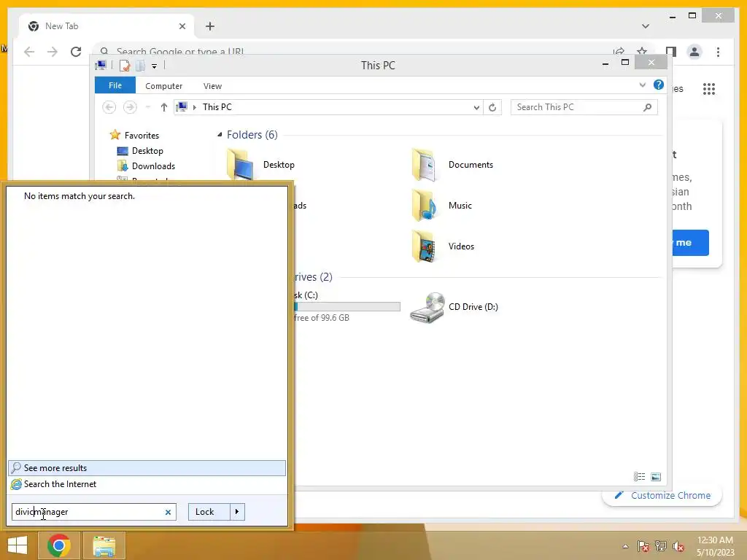This screenshot has height=560, width=747.
Task: Click the taskbar clock showing 12:30 AM
Action: coord(715,545)
